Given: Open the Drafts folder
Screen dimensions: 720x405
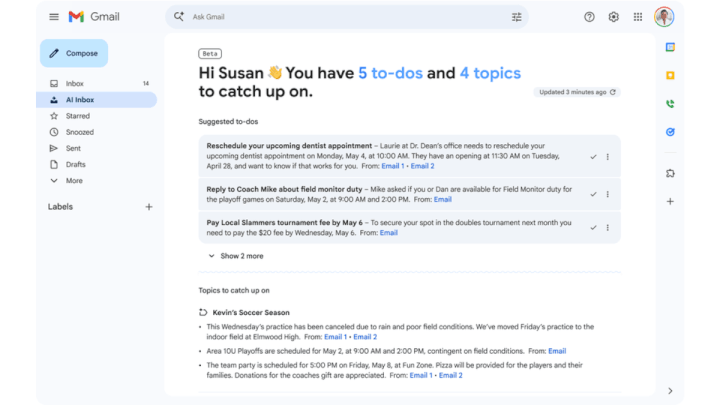Looking at the screenshot, I should click(x=96, y=164).
